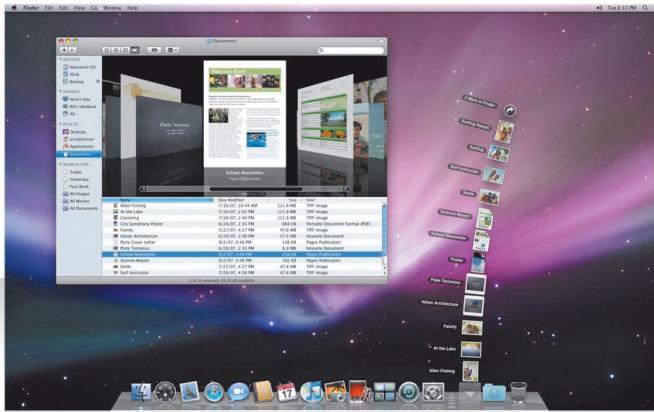This screenshot has height=412, width=654.
Task: Collapse the Devices sidebar section
Action: (x=60, y=60)
